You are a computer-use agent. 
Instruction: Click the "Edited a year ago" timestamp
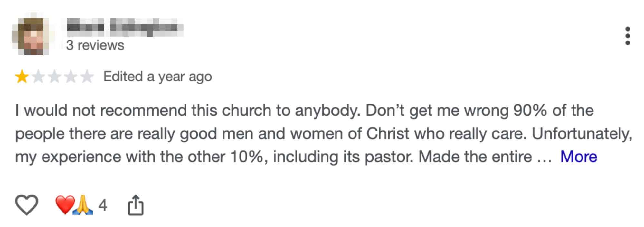[x=157, y=77]
